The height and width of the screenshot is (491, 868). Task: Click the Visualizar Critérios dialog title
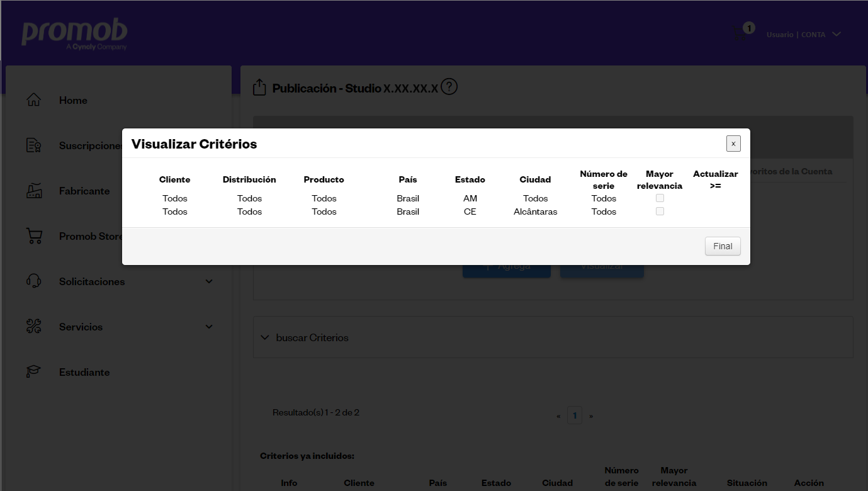[194, 144]
